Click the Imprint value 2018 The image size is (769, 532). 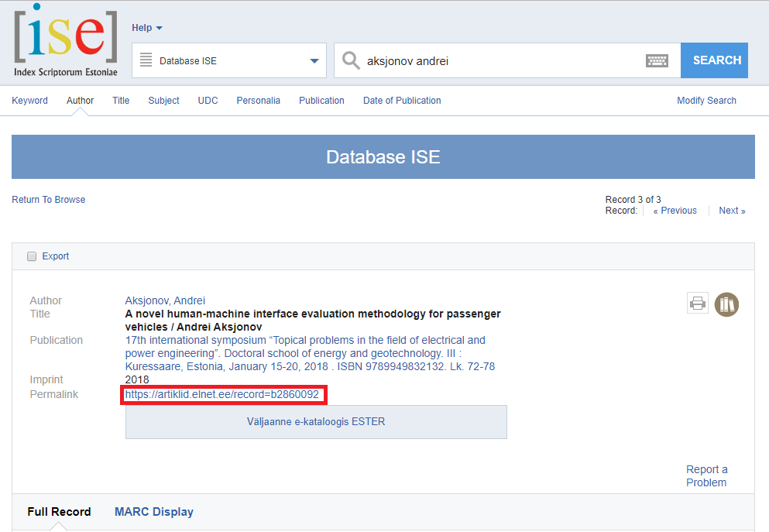click(137, 379)
